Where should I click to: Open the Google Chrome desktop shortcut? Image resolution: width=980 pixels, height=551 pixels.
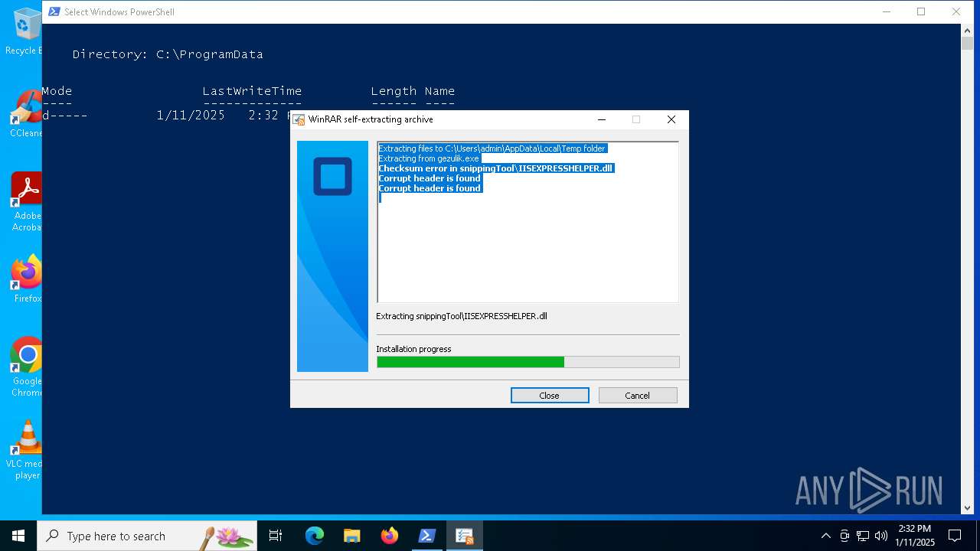[26, 367]
